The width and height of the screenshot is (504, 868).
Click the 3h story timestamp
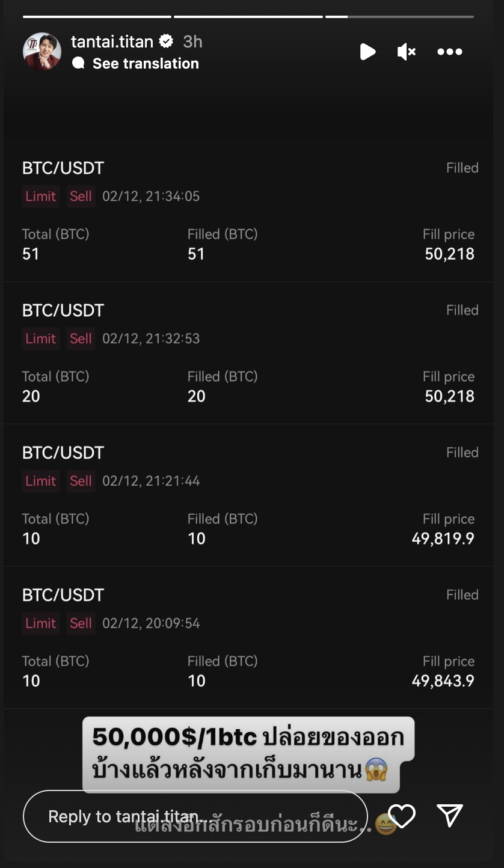[192, 41]
